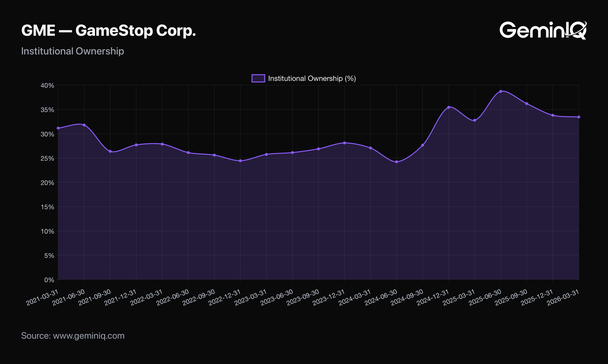The height and width of the screenshot is (364, 608).
Task: Click the 2024-12-31 x-axis date label
Action: coord(433,297)
